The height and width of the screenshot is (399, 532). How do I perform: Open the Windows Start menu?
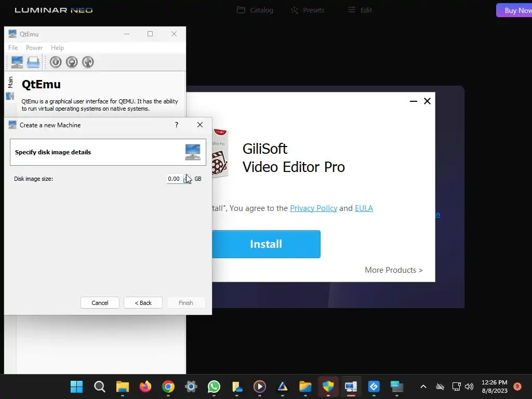77,387
